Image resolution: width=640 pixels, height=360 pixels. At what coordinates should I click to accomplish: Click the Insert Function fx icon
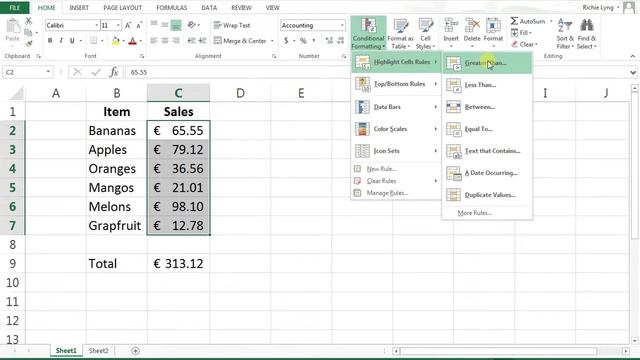[x=114, y=72]
